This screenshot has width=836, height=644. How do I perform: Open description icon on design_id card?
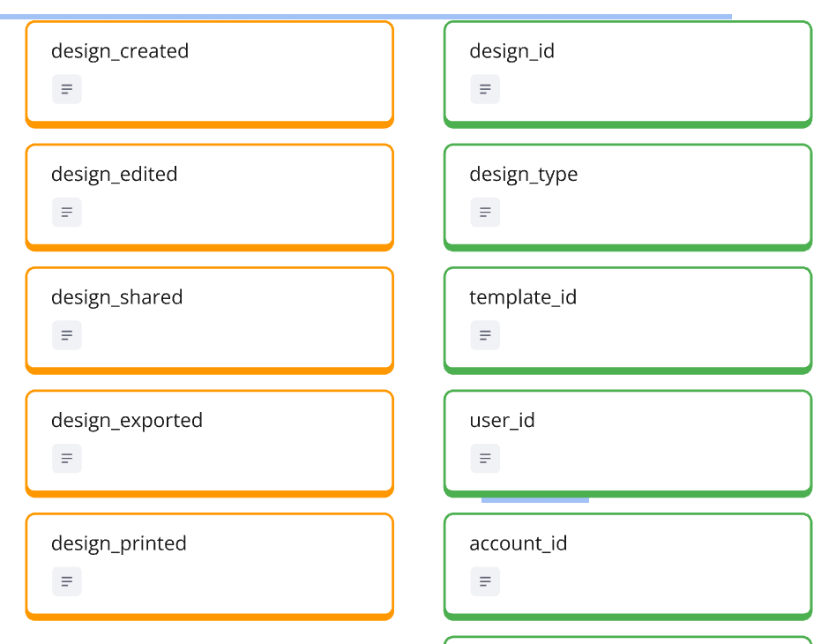click(485, 89)
